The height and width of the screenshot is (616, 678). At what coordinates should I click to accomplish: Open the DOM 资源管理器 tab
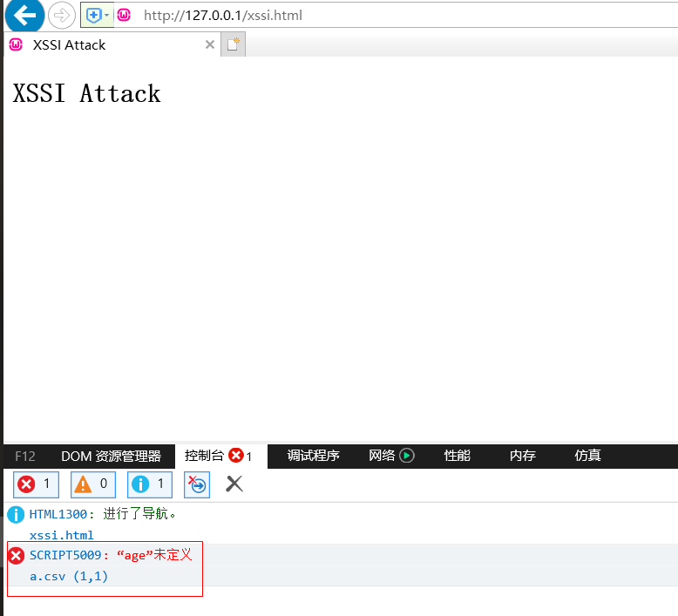[x=111, y=456]
